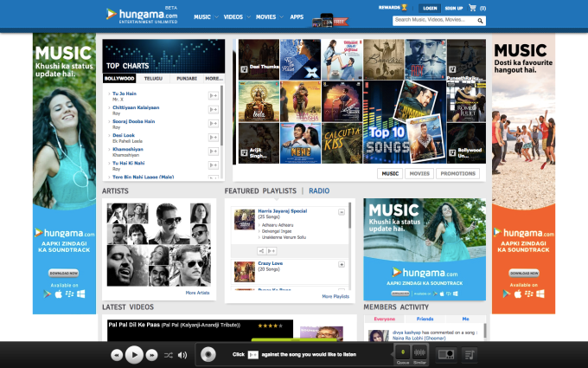Screen dimensions: 588x368
Task: Mute the player volume speaker icon
Action: pos(182,355)
